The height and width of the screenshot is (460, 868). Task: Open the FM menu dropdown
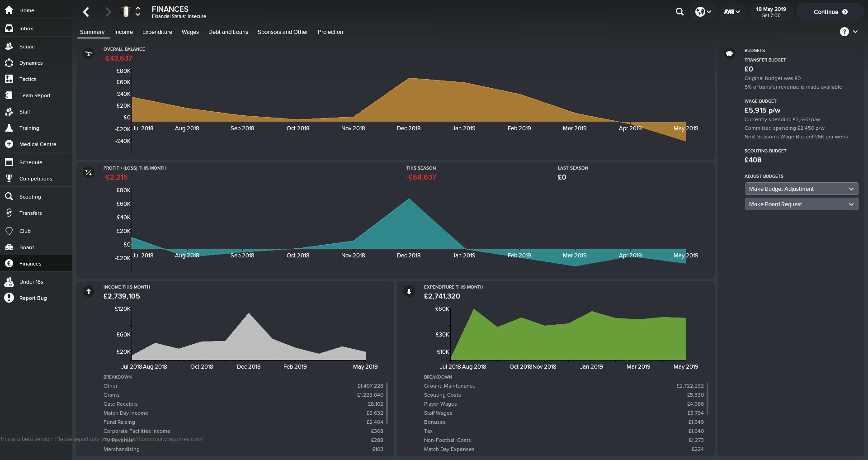(731, 12)
